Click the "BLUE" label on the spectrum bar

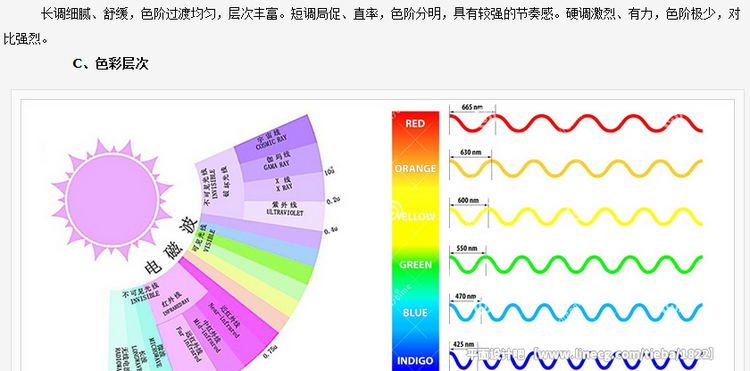click(x=415, y=313)
